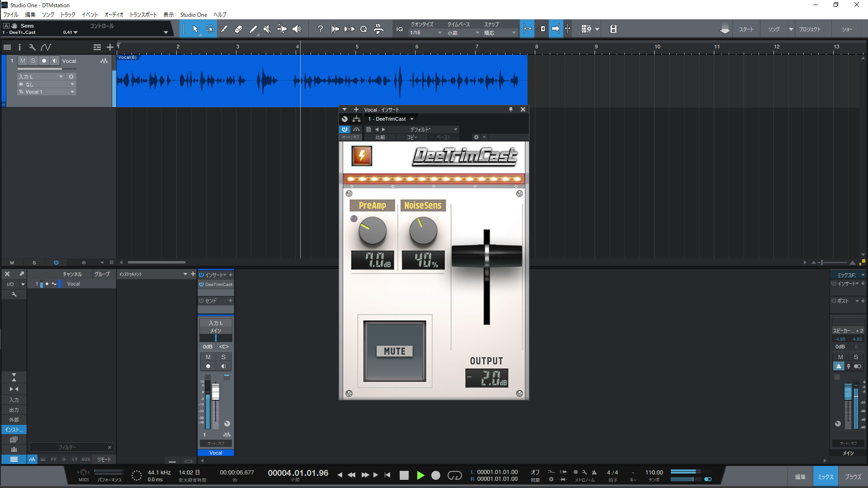Open the ファイル menu

(11, 15)
